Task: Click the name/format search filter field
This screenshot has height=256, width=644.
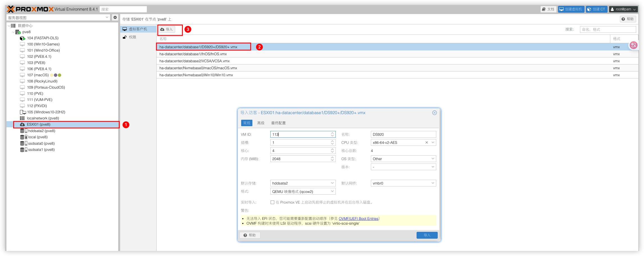Action: coord(608,29)
